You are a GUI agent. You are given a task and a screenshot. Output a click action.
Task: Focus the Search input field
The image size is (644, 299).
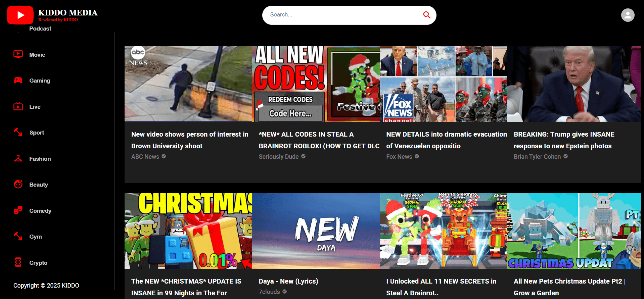(342, 15)
